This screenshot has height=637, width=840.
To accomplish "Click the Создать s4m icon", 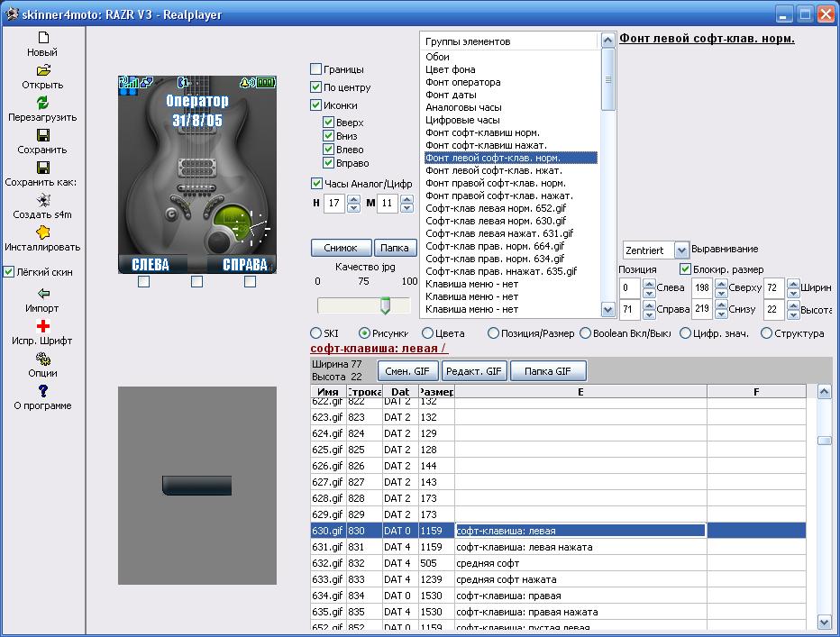I will [x=43, y=200].
